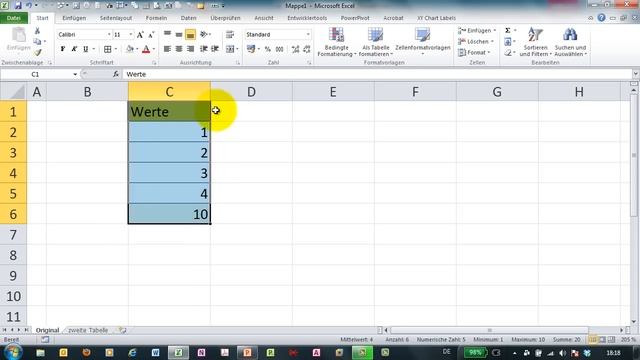Add a decimal place
The image size is (640, 360).
click(296, 49)
